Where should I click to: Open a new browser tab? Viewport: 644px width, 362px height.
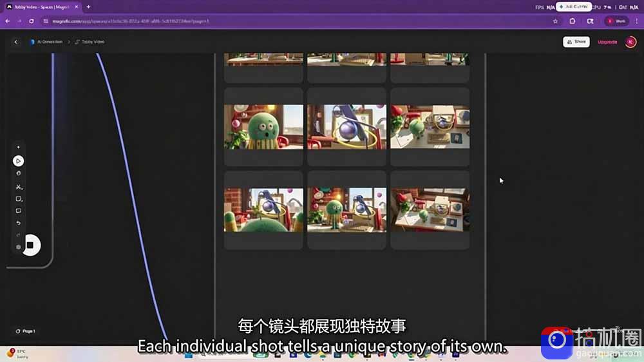click(88, 7)
